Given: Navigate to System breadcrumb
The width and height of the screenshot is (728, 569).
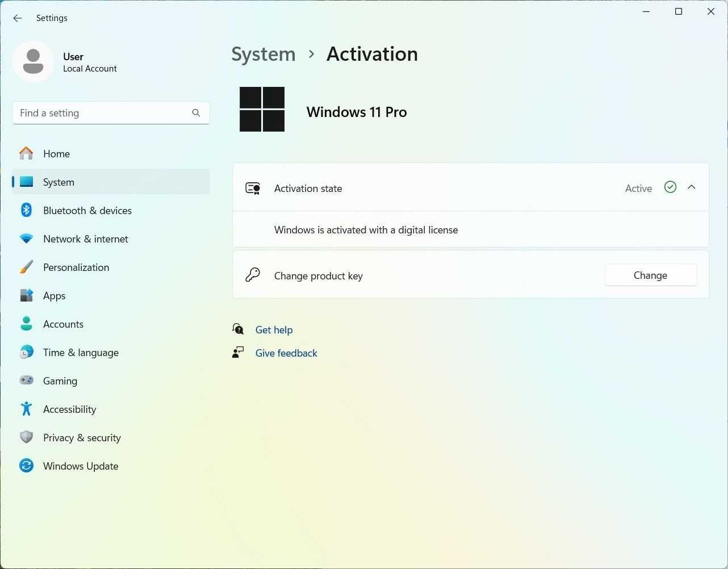Looking at the screenshot, I should 263,54.
